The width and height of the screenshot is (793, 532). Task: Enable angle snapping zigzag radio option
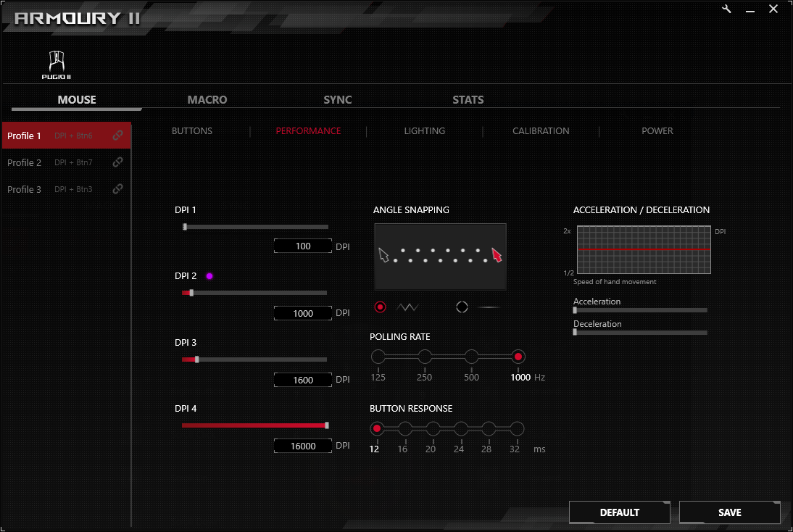tap(381, 307)
